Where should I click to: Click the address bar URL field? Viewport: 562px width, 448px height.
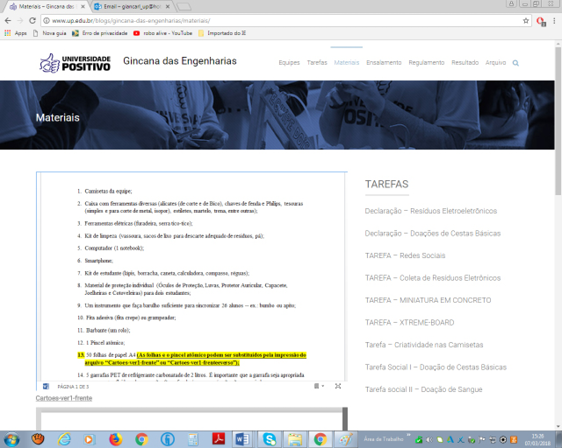[x=282, y=21]
